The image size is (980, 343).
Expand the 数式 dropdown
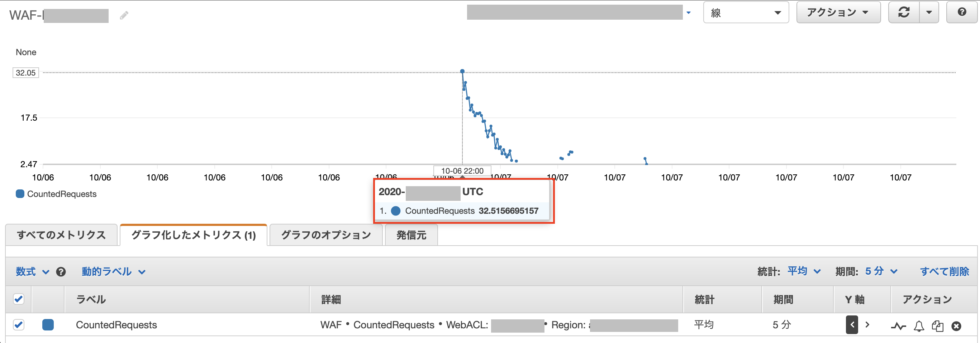[x=32, y=272]
